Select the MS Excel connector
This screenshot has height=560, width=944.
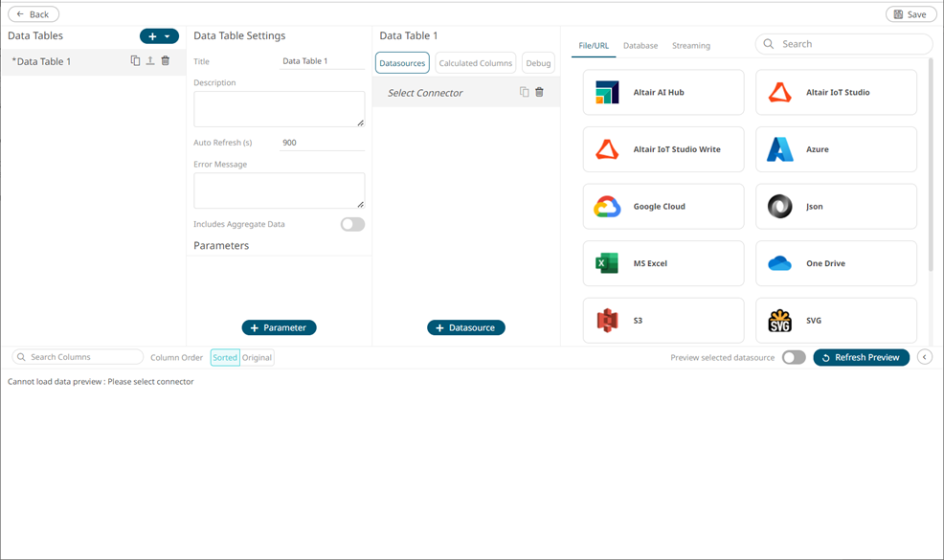click(663, 263)
